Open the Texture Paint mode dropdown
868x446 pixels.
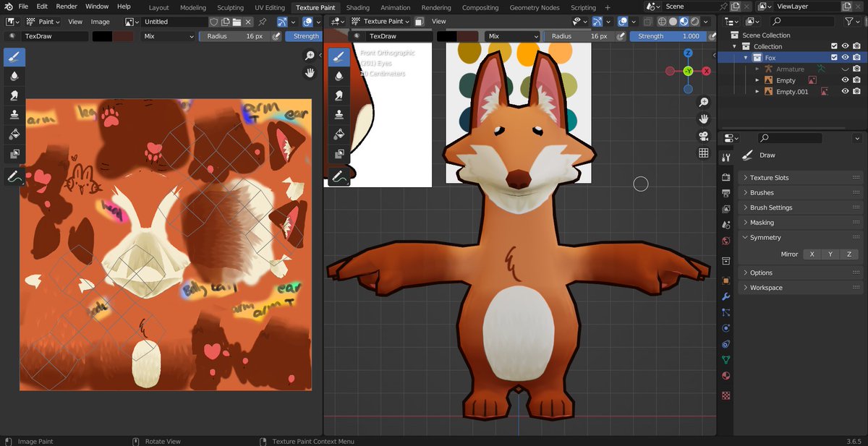[381, 22]
